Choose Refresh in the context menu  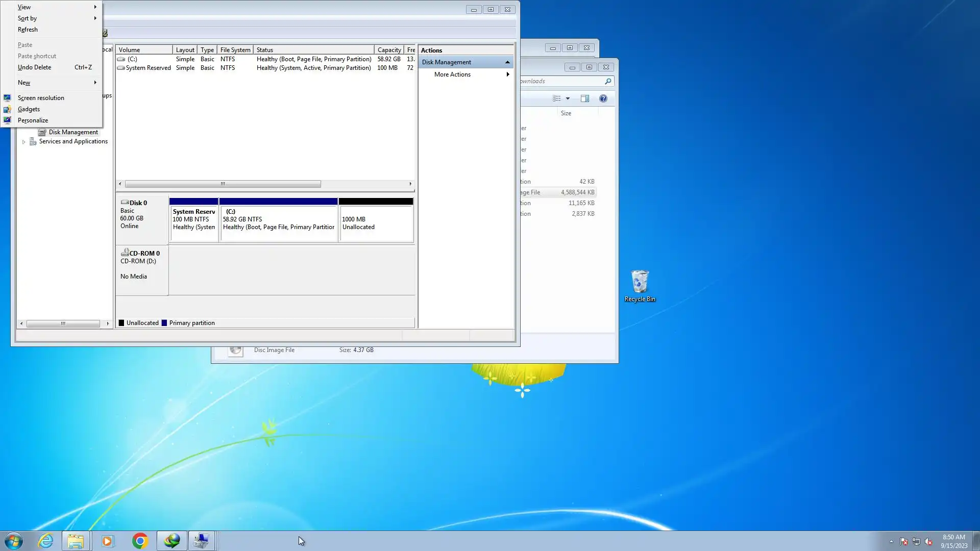coord(28,30)
